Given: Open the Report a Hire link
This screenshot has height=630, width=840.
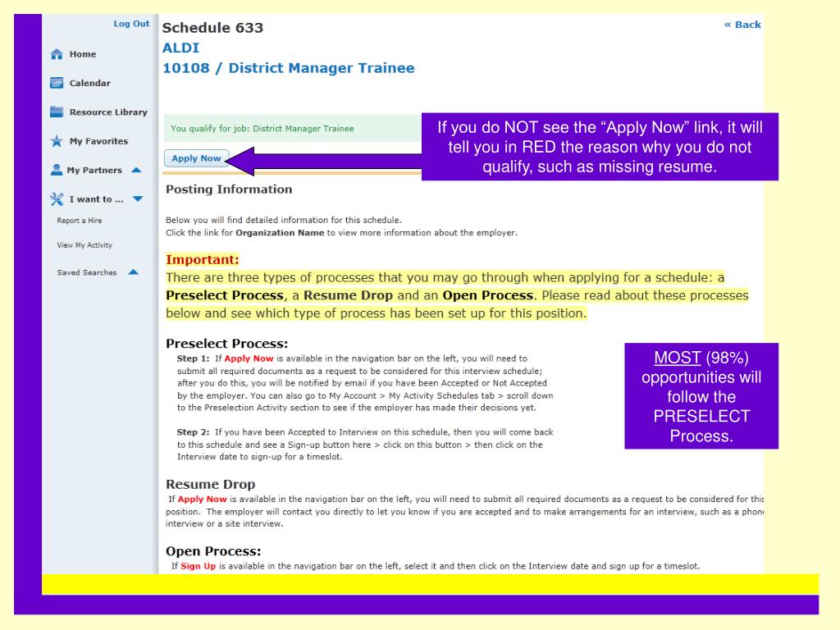Looking at the screenshot, I should 80,220.
